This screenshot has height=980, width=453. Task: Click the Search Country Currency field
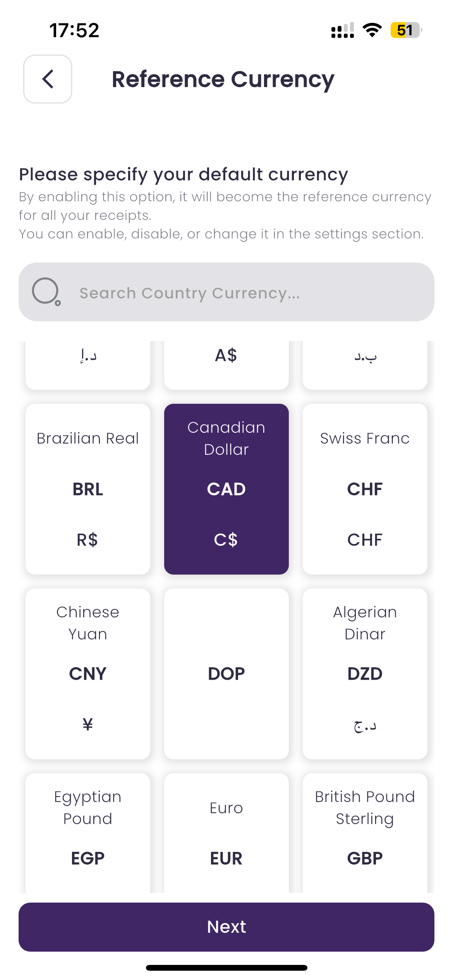click(232, 293)
